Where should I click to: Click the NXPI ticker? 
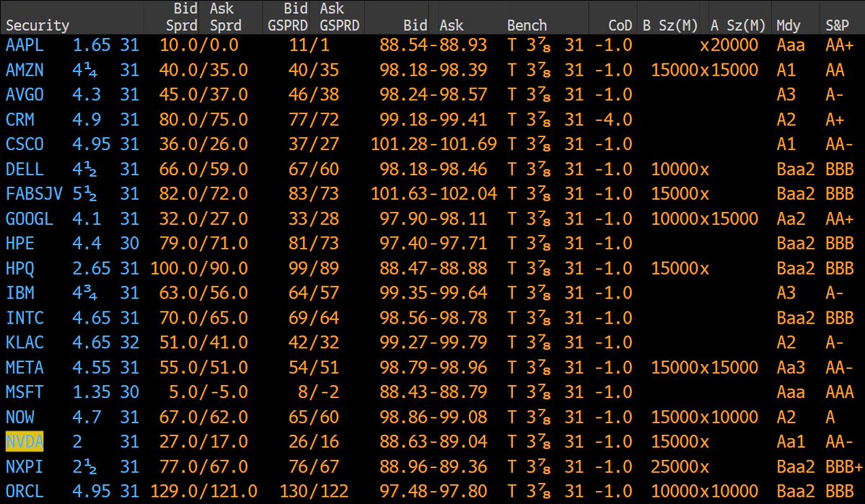coord(25,467)
